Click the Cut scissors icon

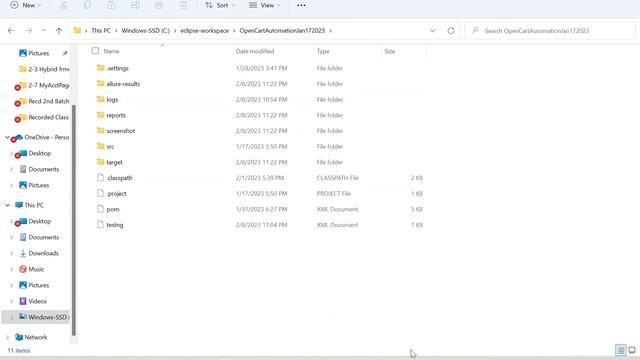point(63,5)
